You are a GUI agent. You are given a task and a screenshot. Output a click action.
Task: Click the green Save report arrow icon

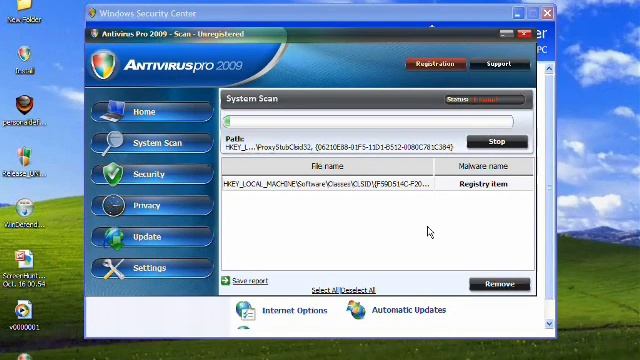[x=225, y=280]
